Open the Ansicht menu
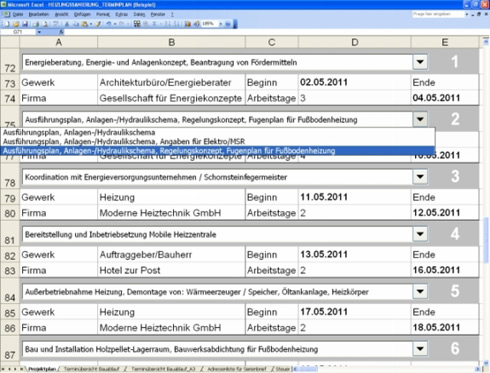 [x=61, y=14]
